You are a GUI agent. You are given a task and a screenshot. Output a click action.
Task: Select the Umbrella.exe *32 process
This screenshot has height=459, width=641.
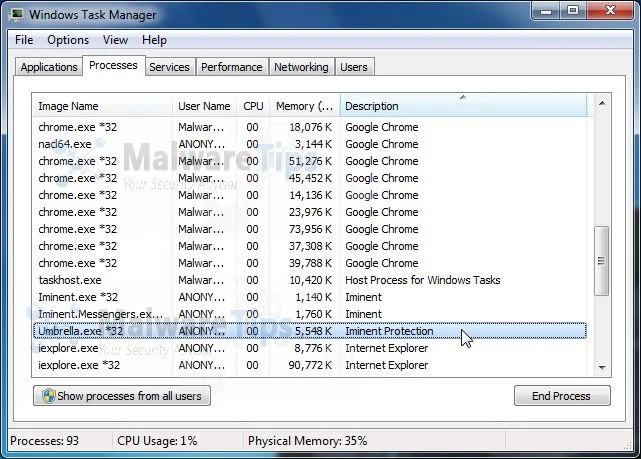click(310, 331)
